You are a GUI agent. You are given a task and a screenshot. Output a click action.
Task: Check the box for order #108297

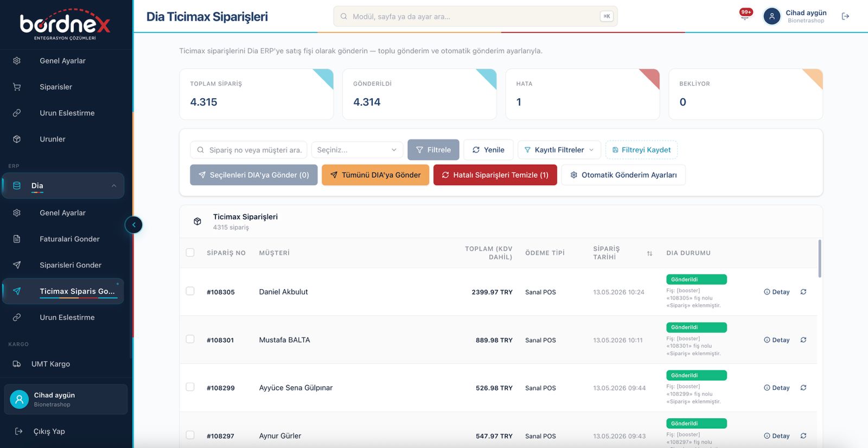(x=190, y=435)
